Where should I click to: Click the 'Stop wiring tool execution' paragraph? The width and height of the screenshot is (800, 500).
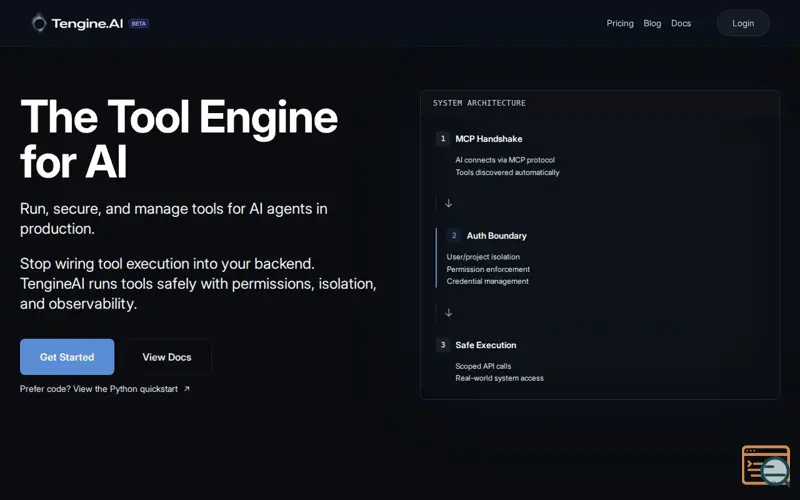(x=198, y=284)
